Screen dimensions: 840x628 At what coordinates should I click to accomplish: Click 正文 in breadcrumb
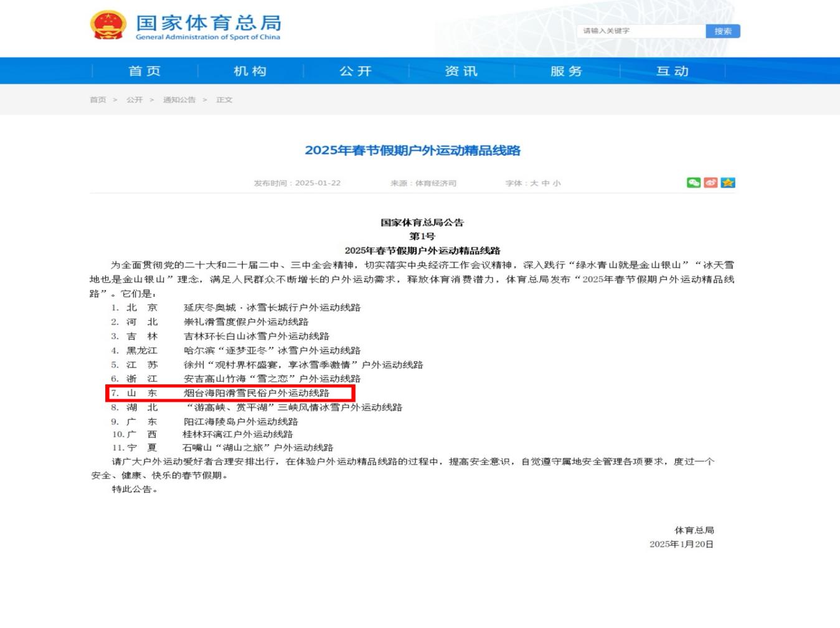[x=224, y=100]
